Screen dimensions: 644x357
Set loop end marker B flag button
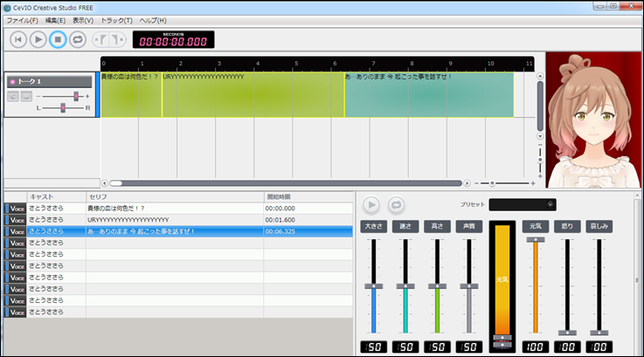click(x=117, y=40)
